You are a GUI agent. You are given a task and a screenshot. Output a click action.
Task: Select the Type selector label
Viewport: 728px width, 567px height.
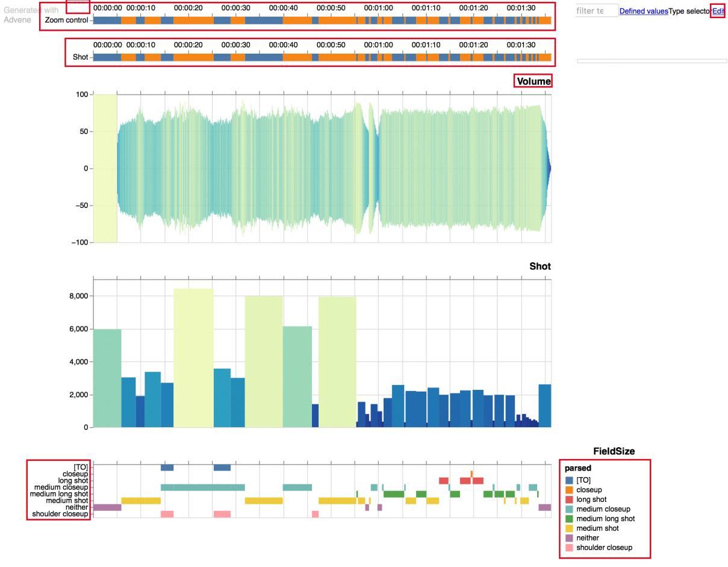point(689,11)
